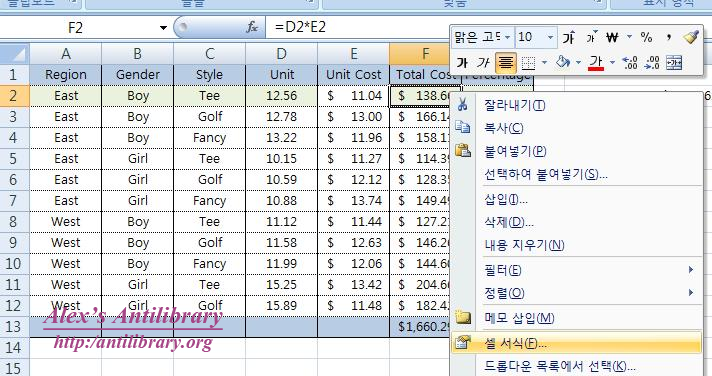The image size is (712, 376).
Task: Click the Decrease Font Size icon
Action: pyautogui.click(x=591, y=37)
